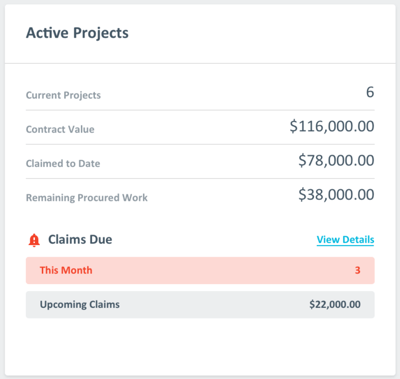
Task: Click the red Claims Due bell icon
Action: (x=34, y=240)
